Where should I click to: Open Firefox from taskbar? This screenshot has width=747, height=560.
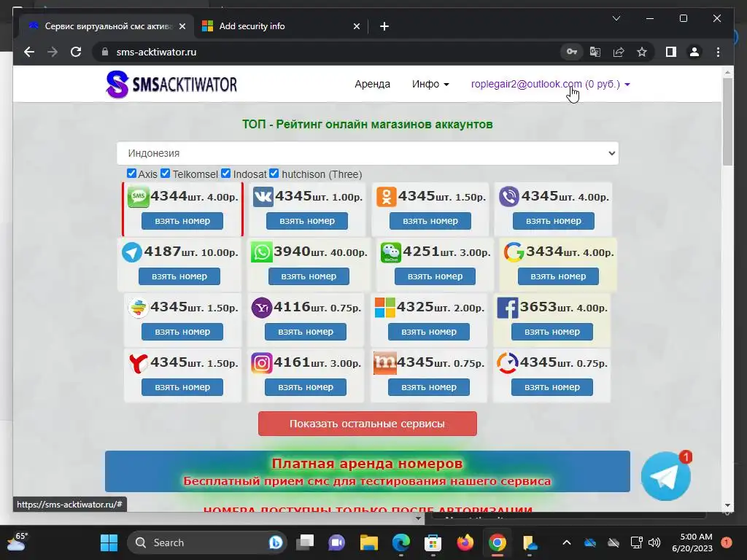[465, 542]
